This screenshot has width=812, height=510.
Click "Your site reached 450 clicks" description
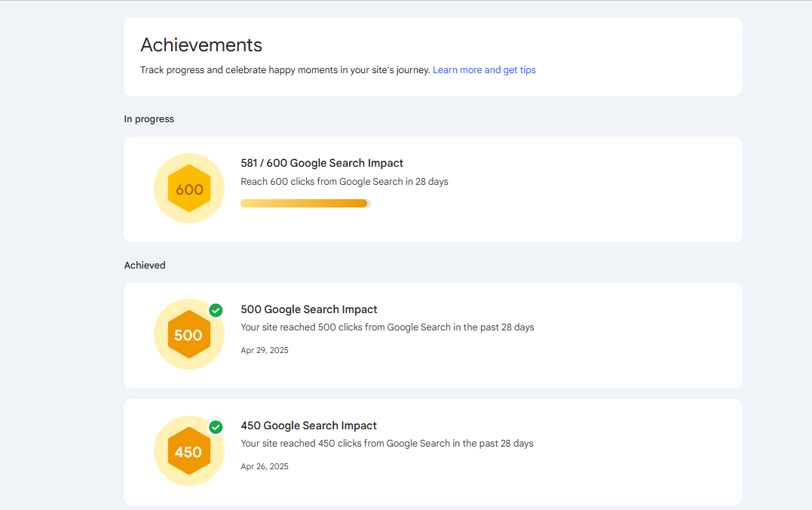[x=387, y=444]
